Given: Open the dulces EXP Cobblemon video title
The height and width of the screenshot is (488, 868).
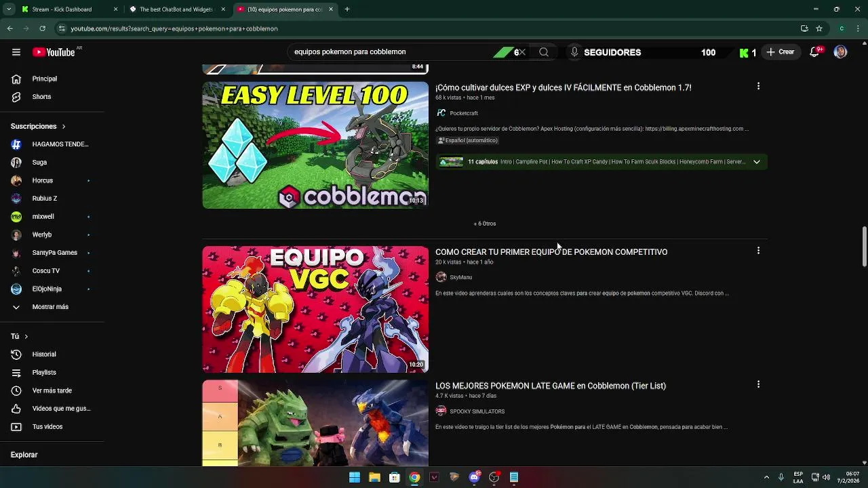Looking at the screenshot, I should [563, 87].
